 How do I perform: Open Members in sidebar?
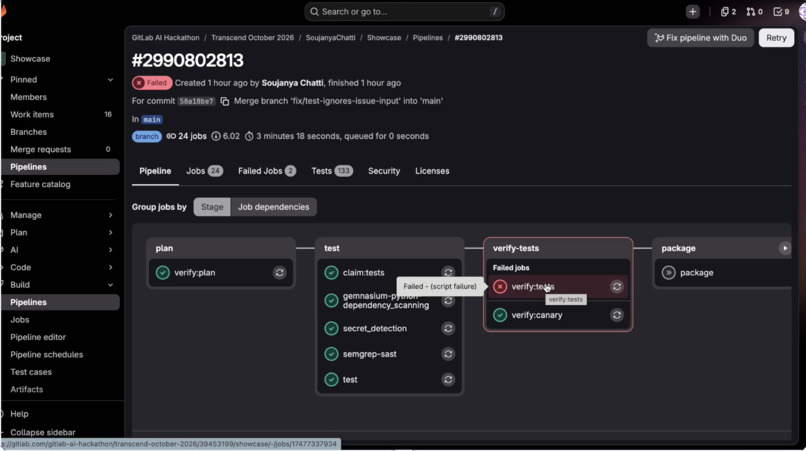(28, 97)
